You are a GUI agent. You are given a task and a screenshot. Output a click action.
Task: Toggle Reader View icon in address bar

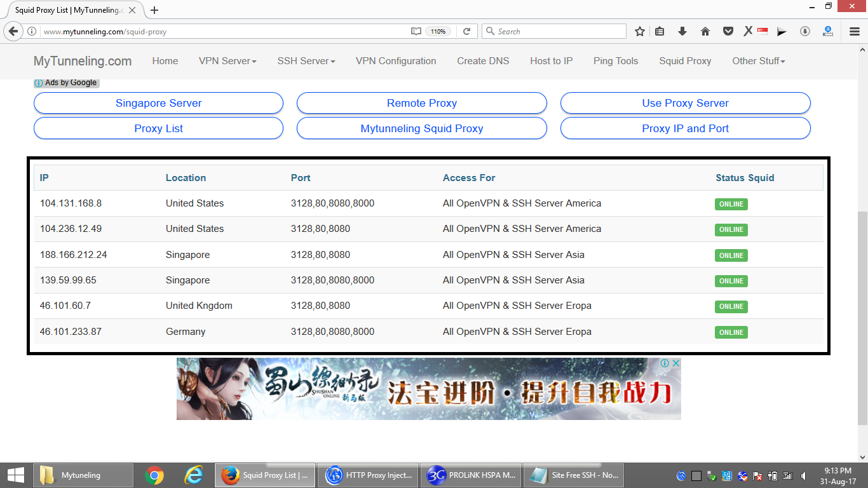416,31
